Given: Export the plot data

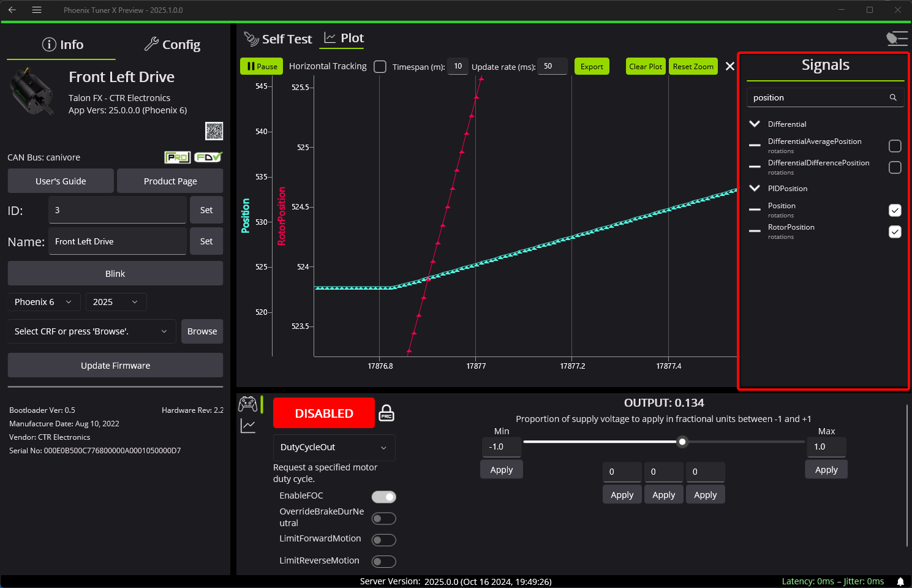Looking at the screenshot, I should tap(592, 66).
